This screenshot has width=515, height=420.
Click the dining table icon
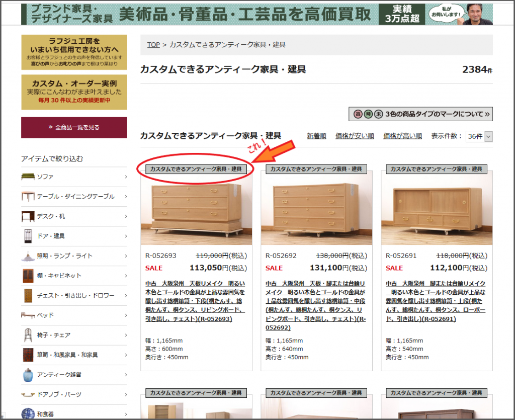pyautogui.click(x=28, y=196)
